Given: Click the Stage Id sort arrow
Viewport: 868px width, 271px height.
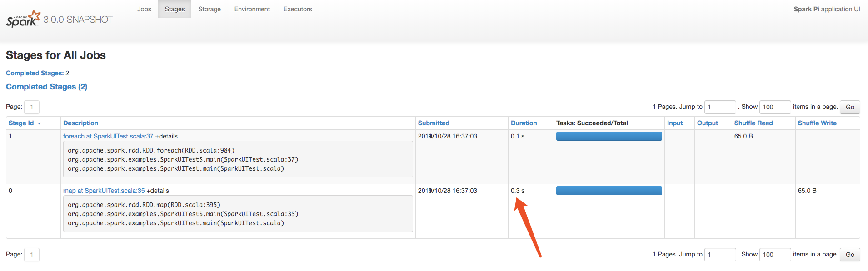Looking at the screenshot, I should 40,123.
